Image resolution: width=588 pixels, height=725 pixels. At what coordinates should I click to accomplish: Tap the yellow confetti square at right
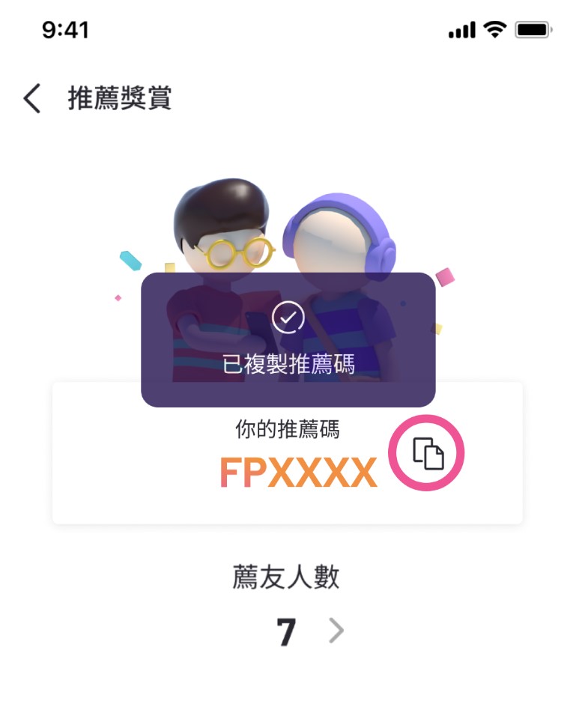[x=437, y=329]
